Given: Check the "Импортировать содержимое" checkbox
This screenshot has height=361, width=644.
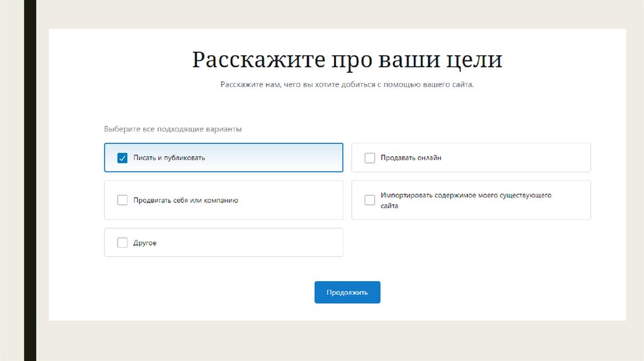Looking at the screenshot, I should 370,200.
